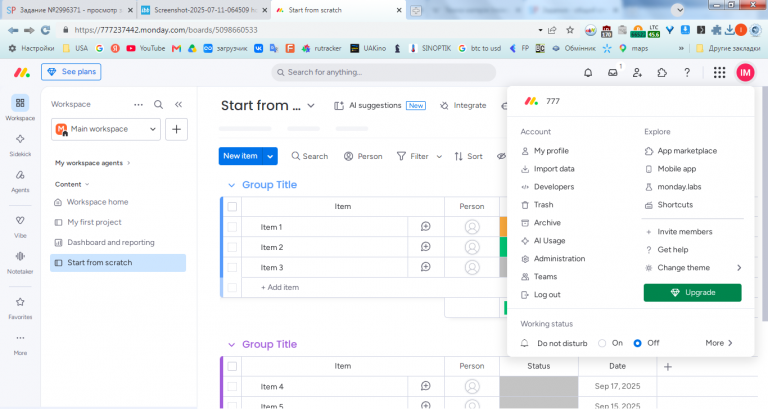Click the See plans button

click(71, 72)
